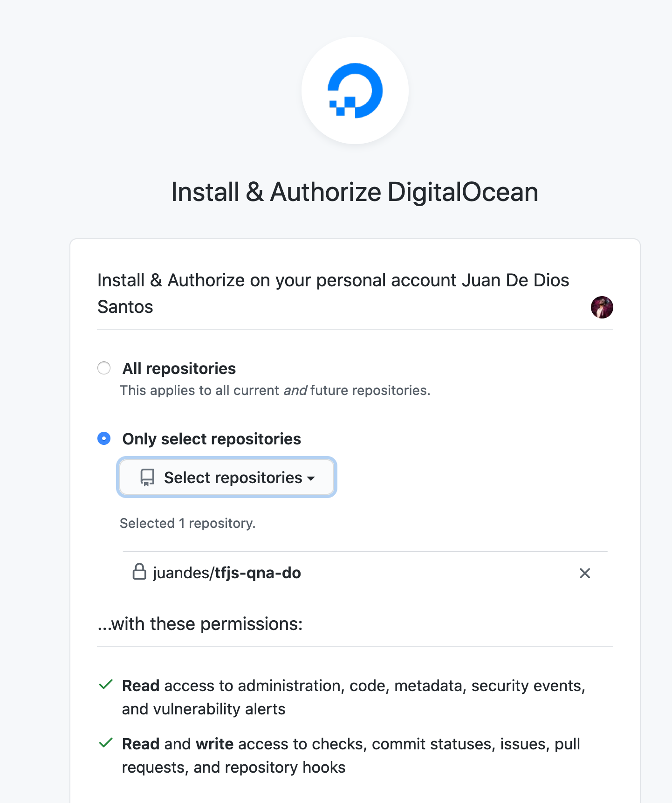Click the dropdown caret beside Select repositories

pos(311,478)
